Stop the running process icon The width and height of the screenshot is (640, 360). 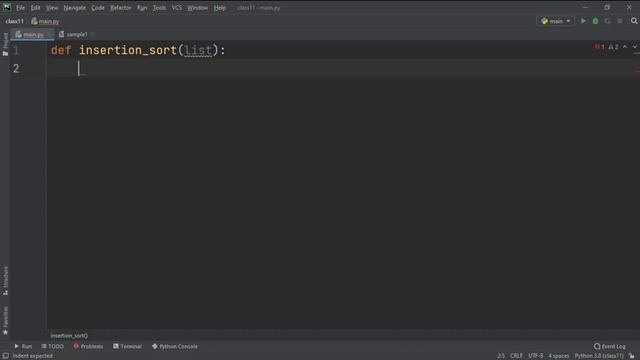pyautogui.click(x=620, y=21)
